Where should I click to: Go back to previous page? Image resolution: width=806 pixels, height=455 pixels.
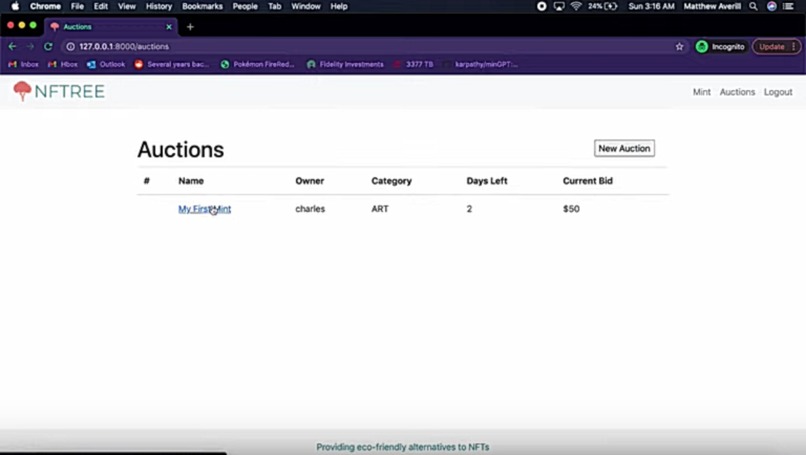12,46
